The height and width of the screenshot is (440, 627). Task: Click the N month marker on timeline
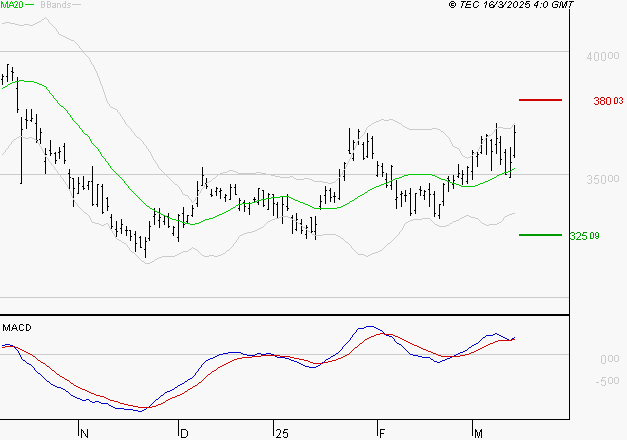click(x=84, y=434)
